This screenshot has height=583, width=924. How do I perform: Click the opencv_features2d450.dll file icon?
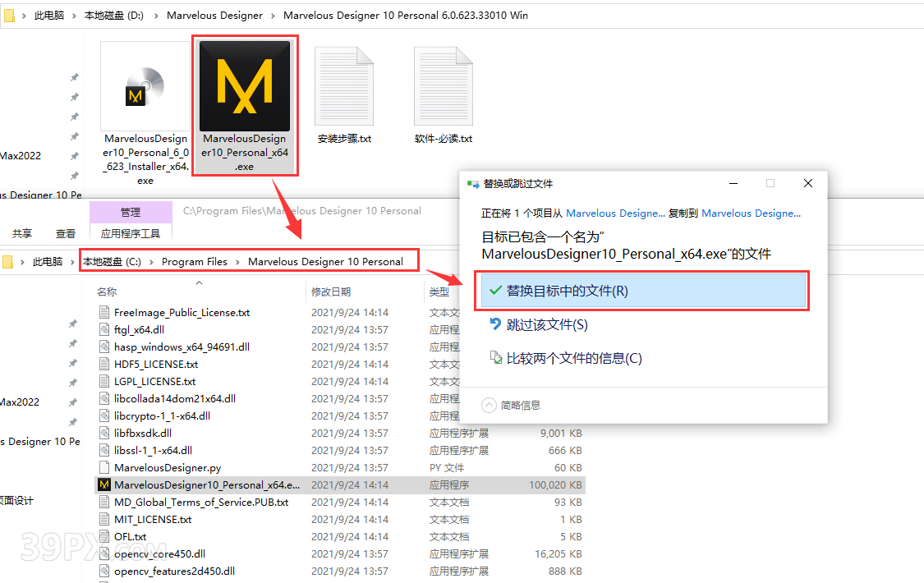[104, 572]
